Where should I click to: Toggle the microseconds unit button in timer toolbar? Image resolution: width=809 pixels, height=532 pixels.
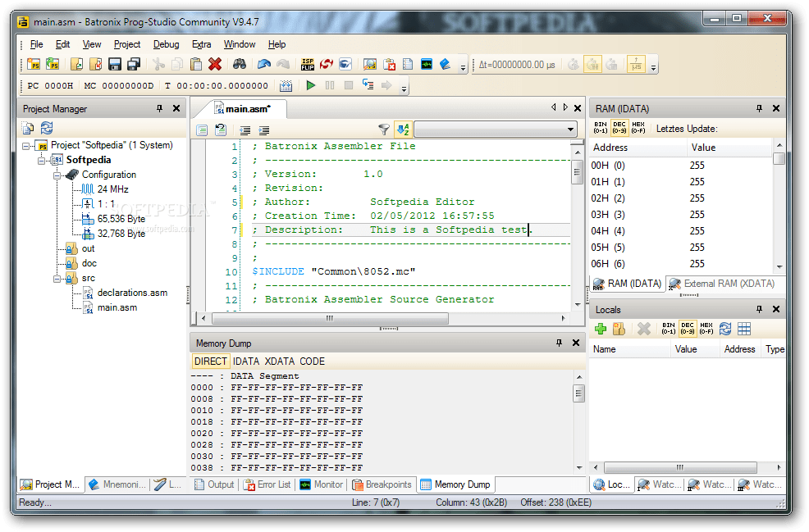click(636, 65)
